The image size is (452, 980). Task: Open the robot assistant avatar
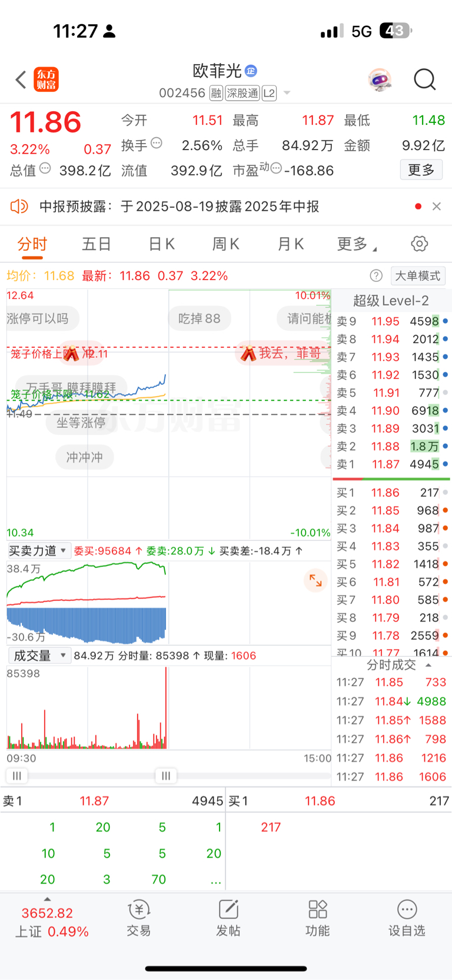pyautogui.click(x=380, y=79)
